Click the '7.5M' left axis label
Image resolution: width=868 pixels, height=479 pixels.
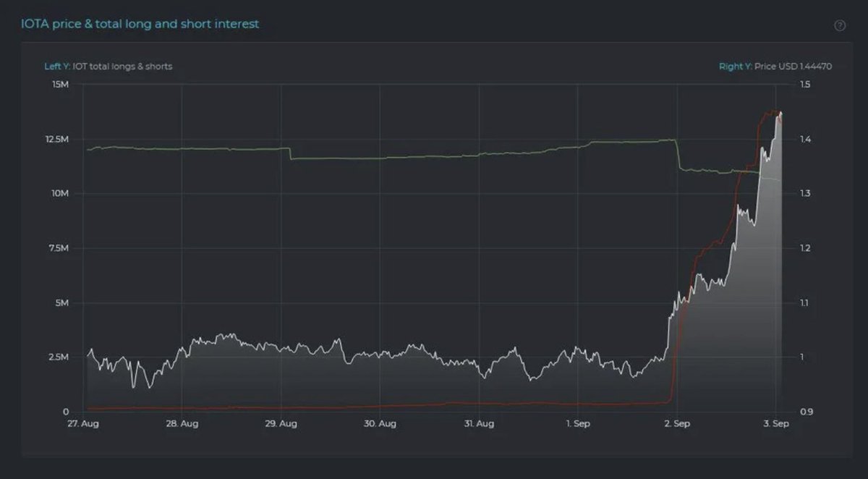click(x=59, y=248)
